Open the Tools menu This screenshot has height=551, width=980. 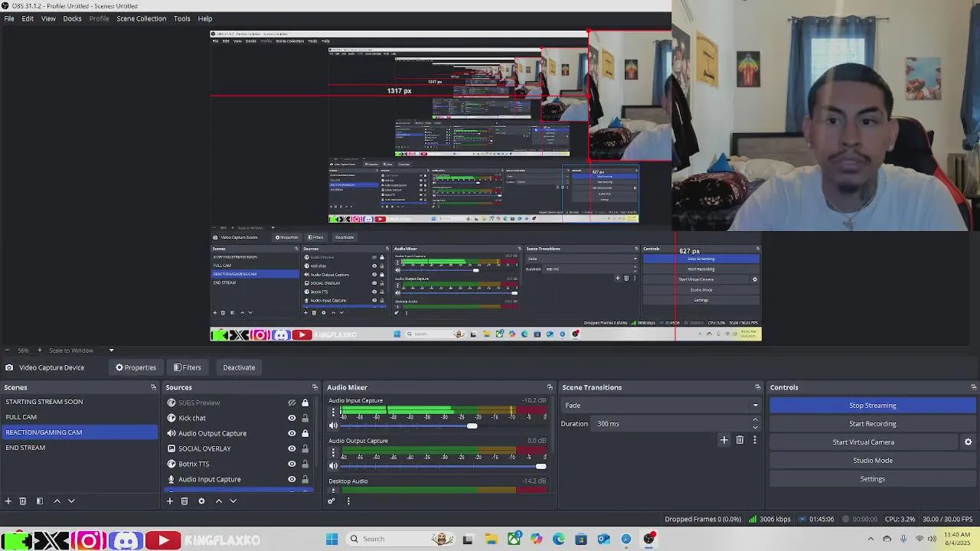tap(181, 18)
